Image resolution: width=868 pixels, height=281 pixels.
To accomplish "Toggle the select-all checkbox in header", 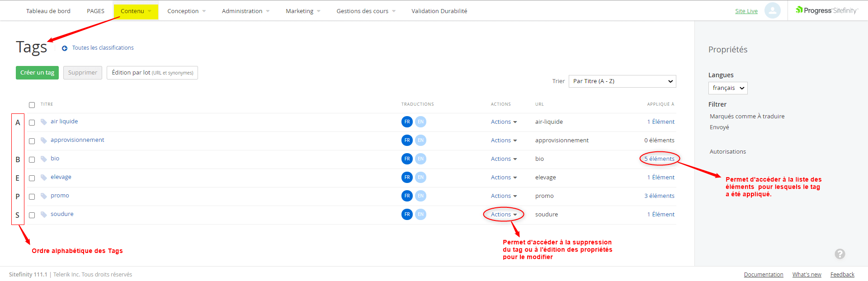I will [32, 105].
